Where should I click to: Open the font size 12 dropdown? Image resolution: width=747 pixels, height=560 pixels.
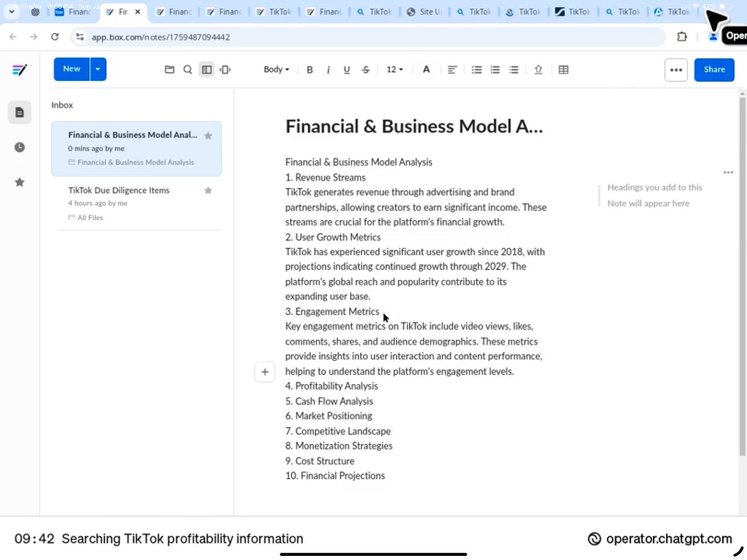[x=395, y=69]
